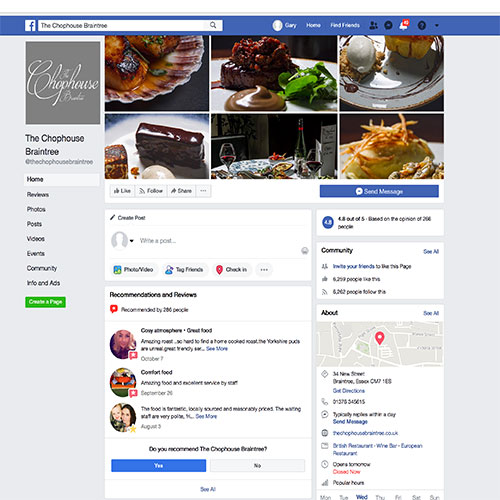500x500 pixels.
Task: Expand the account dropdown arrow in top bar
Action: [437, 25]
